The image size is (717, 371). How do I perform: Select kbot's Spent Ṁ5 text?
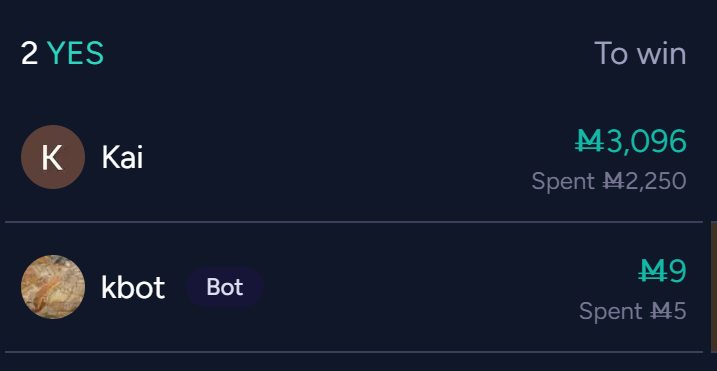633,311
